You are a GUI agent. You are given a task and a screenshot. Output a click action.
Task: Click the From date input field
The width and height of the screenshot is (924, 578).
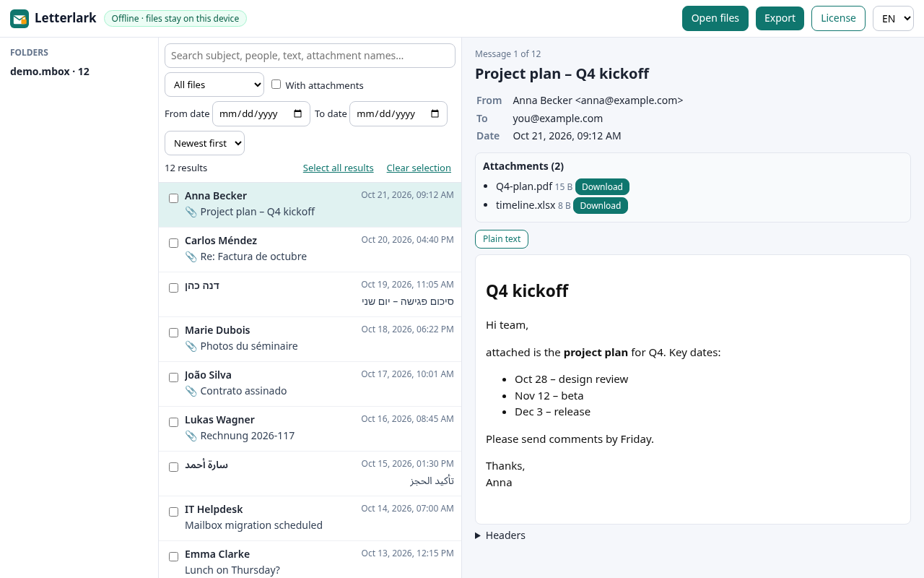click(261, 113)
